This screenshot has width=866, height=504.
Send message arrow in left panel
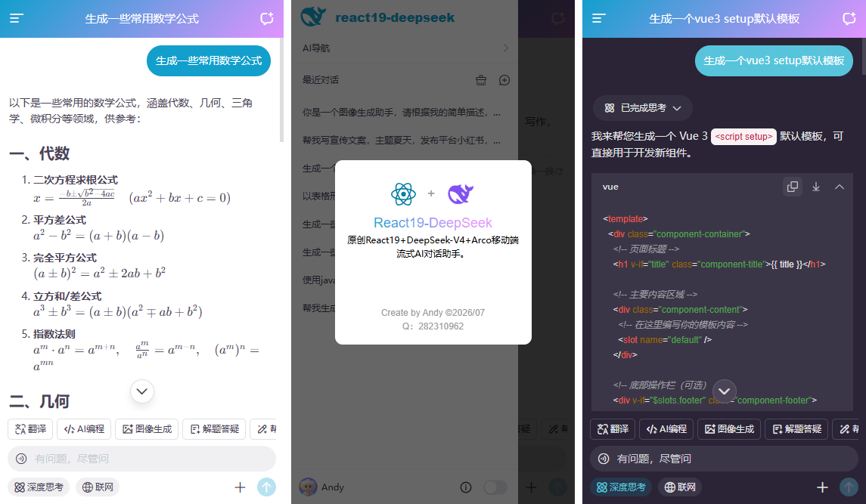[266, 487]
